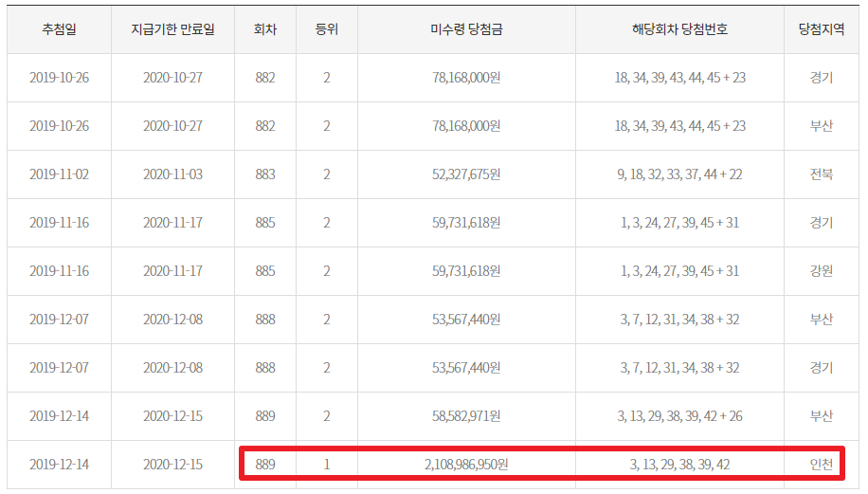Click expiry 2020-12-08 in the 888 경기 row
Image resolution: width=868 pixels, height=494 pixels.
click(x=172, y=368)
